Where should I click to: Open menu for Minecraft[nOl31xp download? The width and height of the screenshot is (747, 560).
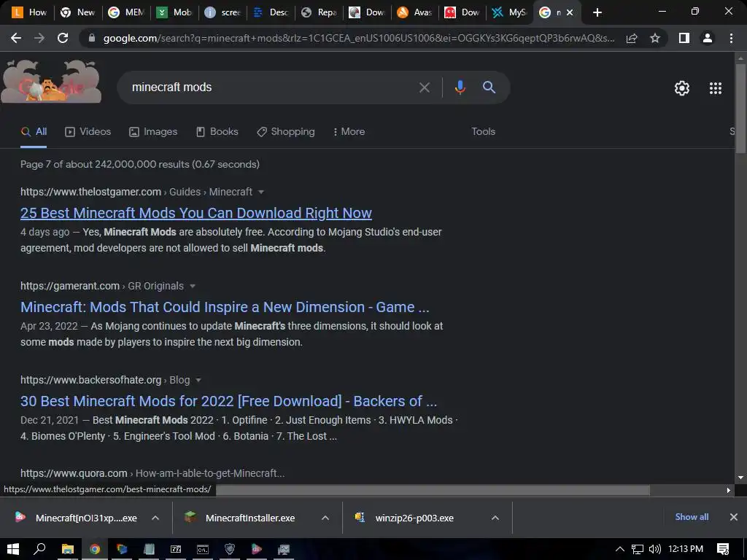(155, 518)
